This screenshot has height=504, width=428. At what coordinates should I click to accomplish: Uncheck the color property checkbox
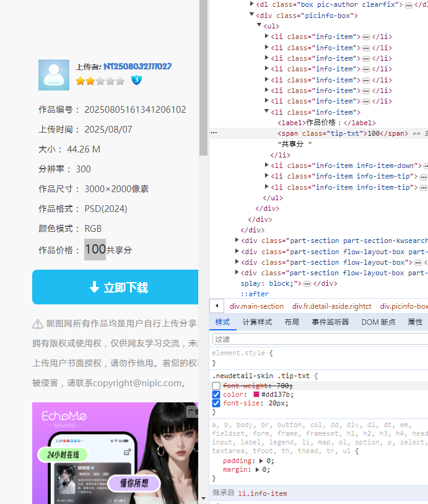pos(216,395)
